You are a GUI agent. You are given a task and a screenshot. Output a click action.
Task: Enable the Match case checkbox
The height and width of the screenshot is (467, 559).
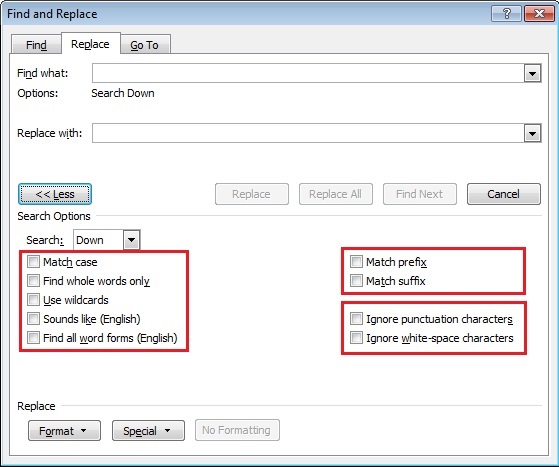coord(34,262)
